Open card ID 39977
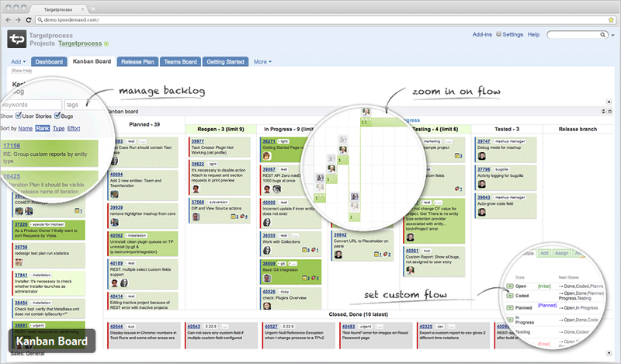The height and width of the screenshot is (364, 621). click(198, 141)
